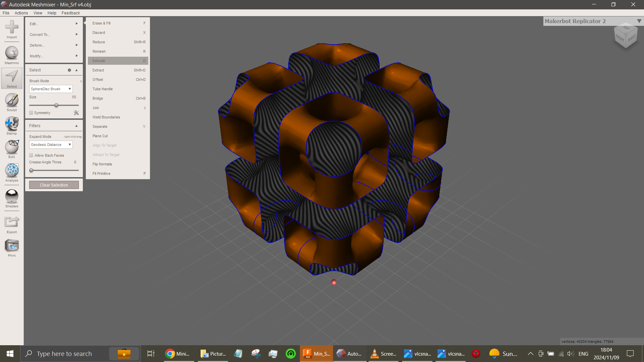Expand the Edit... submenu

(54, 24)
